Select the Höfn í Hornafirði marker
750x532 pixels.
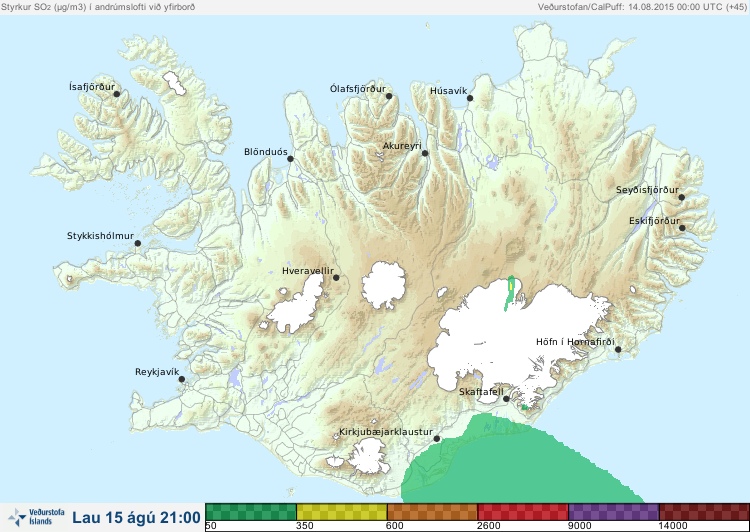pos(618,350)
